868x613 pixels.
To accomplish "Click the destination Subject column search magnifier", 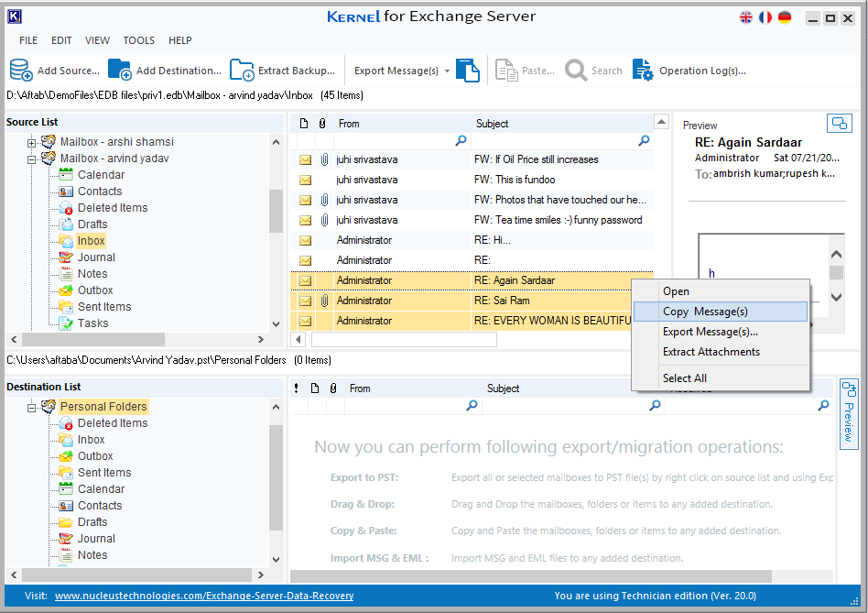I will click(x=655, y=405).
